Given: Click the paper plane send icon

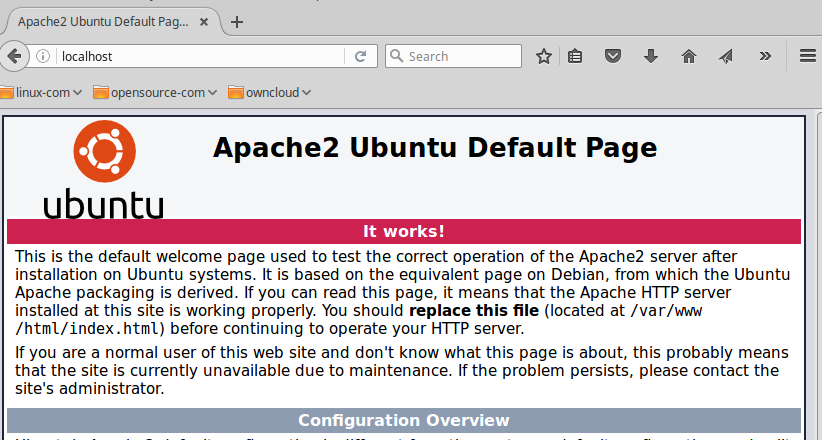Looking at the screenshot, I should pyautogui.click(x=725, y=57).
